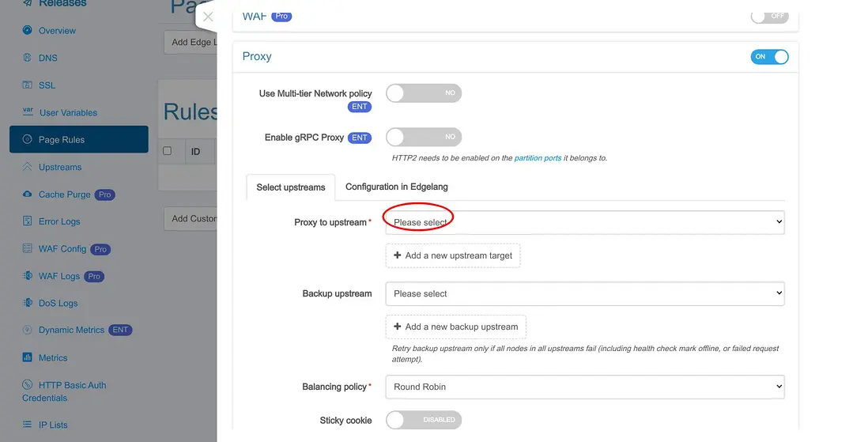Open the Select upstreams tab

tap(291, 187)
